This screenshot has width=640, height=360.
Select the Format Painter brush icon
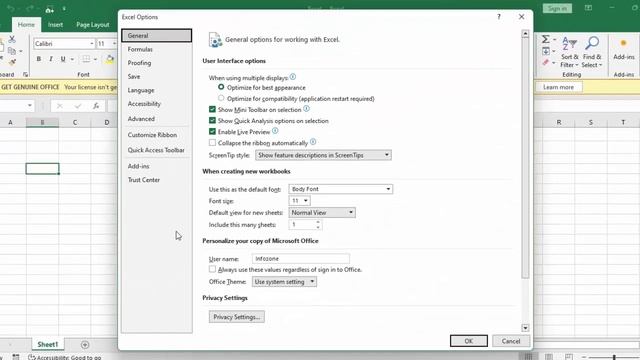pyautogui.click(x=12, y=62)
